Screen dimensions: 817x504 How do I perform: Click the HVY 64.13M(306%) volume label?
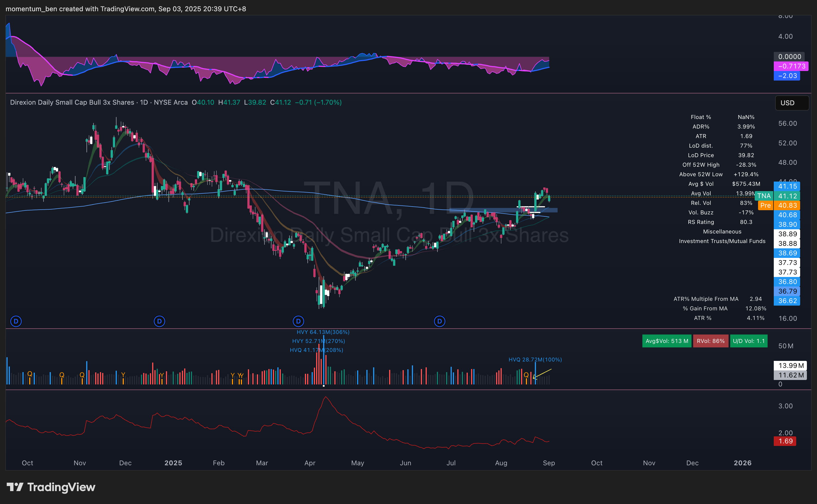(323, 332)
